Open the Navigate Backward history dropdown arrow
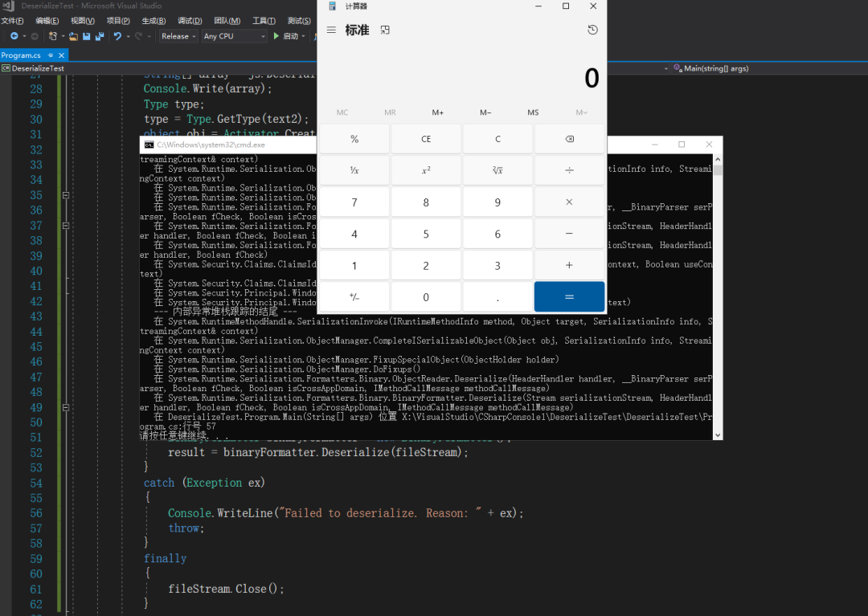Viewport: 868px width, 616px height. [x=24, y=36]
